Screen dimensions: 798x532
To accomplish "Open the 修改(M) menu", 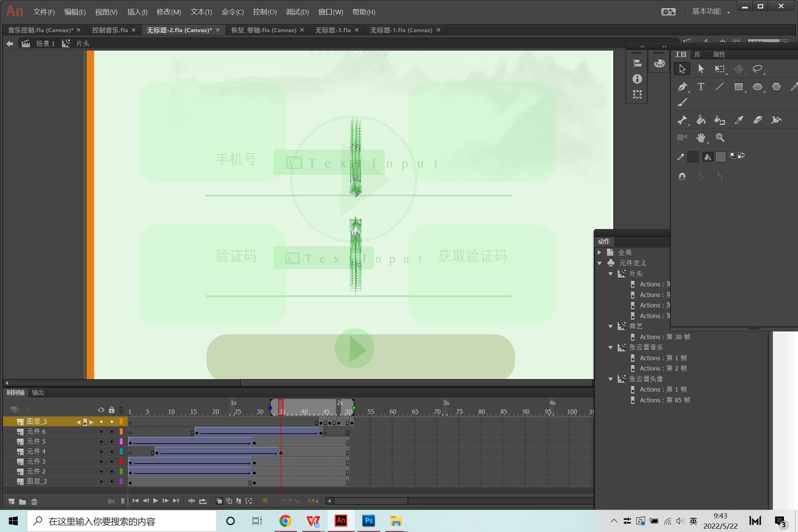I will (168, 12).
